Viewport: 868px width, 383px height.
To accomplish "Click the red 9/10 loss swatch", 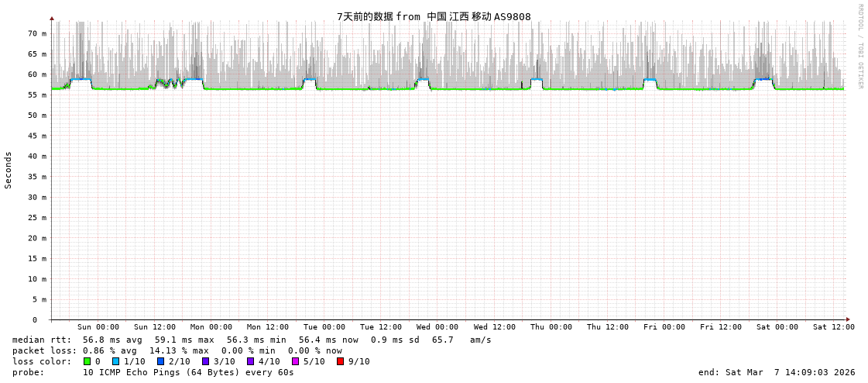I will [x=341, y=361].
